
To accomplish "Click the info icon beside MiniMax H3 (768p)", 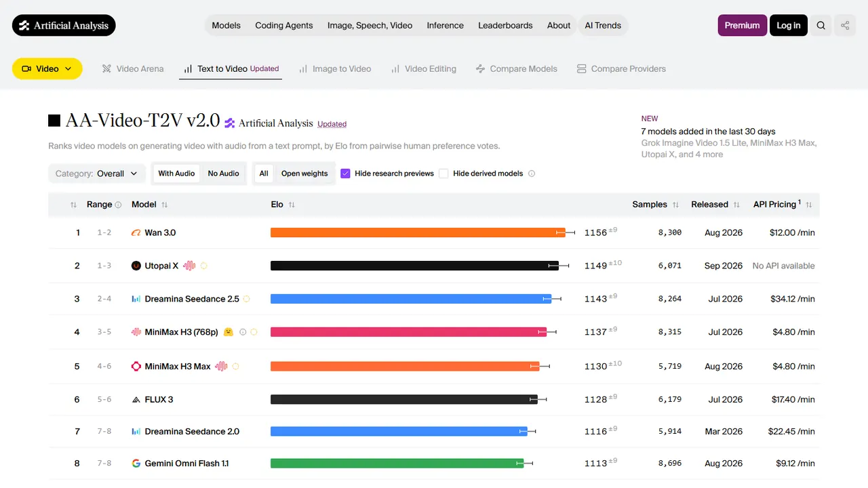I will (243, 332).
